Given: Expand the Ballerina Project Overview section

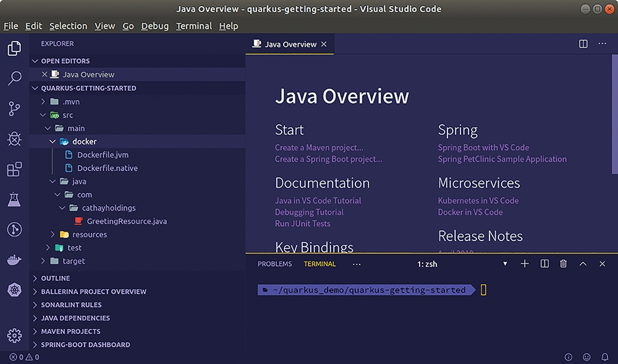Looking at the screenshot, I should pyautogui.click(x=35, y=292).
